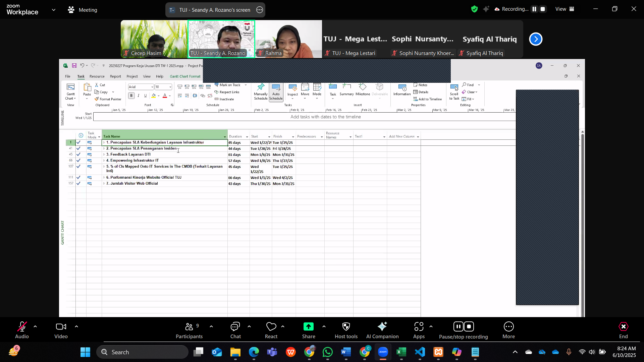Open the Gantt Chart Format tab
Screen dimensions: 644x362
pos(185,76)
